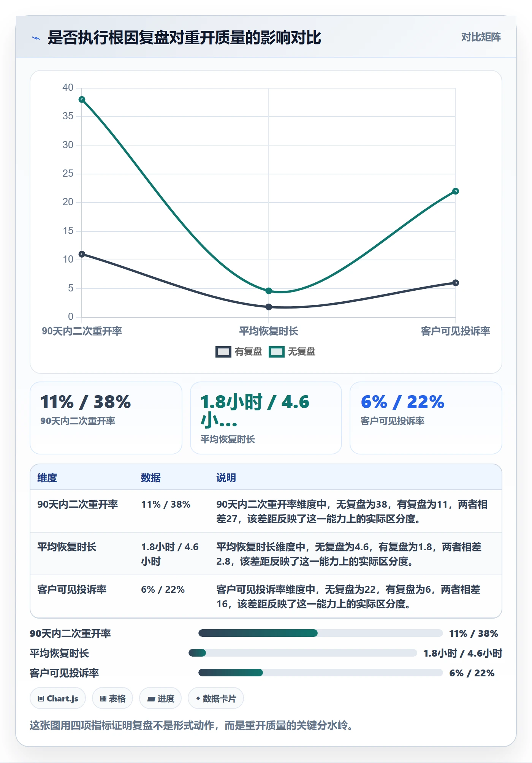Image resolution: width=532 pixels, height=763 pixels.
Task: Click the 客户可见投诉率 chart axis label
Action: pyautogui.click(x=456, y=331)
